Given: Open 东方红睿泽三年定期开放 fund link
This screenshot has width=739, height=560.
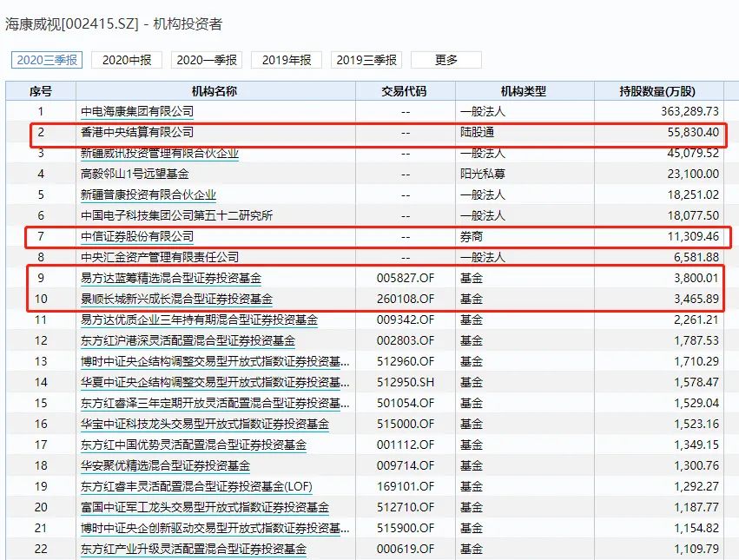Looking at the screenshot, I should tap(214, 403).
